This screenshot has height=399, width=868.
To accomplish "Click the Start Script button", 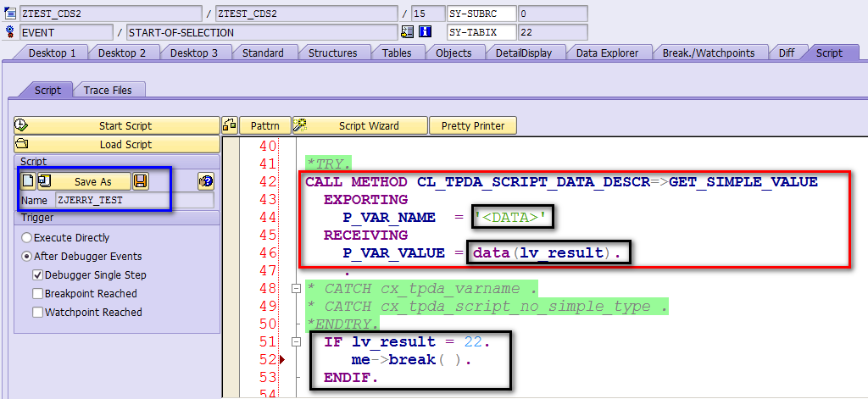I will 117,125.
